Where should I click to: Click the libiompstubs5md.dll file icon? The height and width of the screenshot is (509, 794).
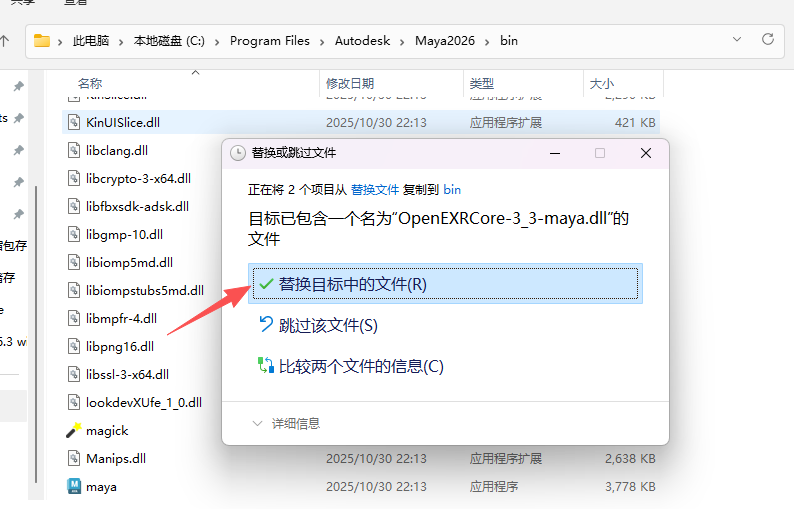tap(74, 290)
